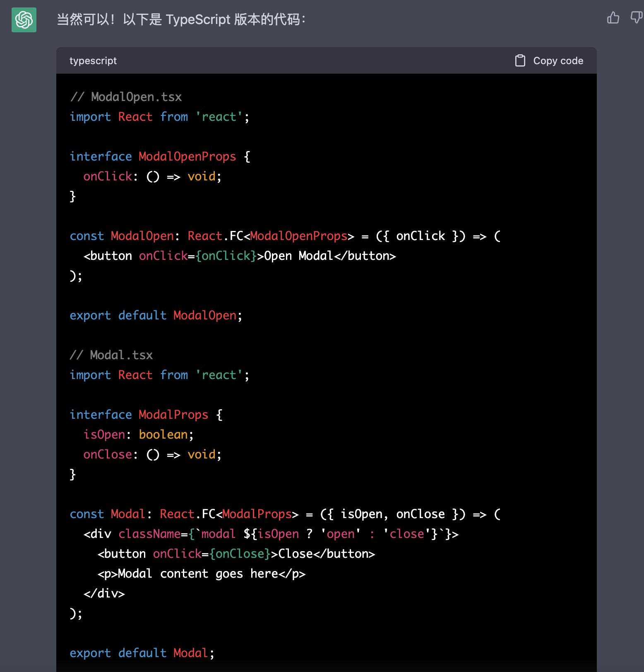Image resolution: width=644 pixels, height=672 pixels.
Task: Click the 'isOpen: boolean;' property line
Action: pyautogui.click(x=138, y=434)
